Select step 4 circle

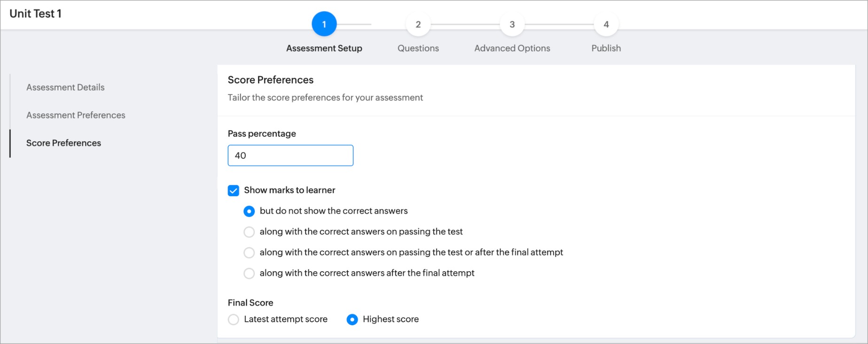coord(606,24)
